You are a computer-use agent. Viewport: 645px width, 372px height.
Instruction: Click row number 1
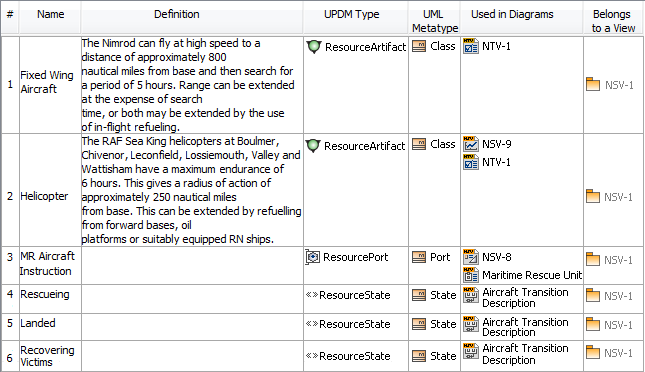10,84
